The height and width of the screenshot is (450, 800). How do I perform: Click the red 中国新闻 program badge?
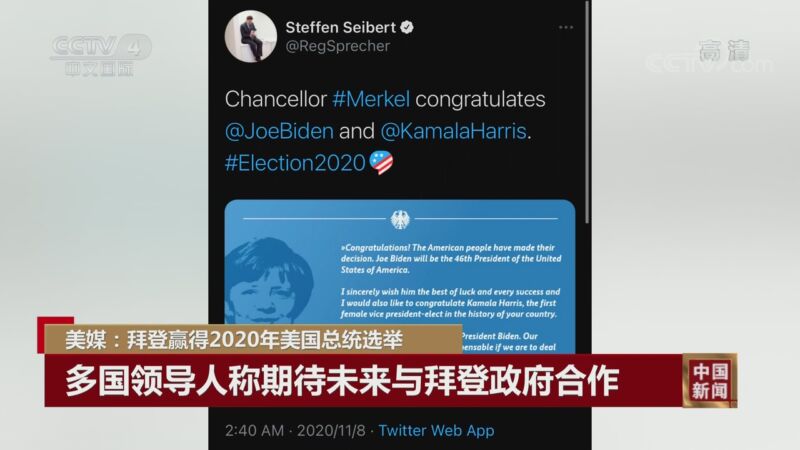710,380
